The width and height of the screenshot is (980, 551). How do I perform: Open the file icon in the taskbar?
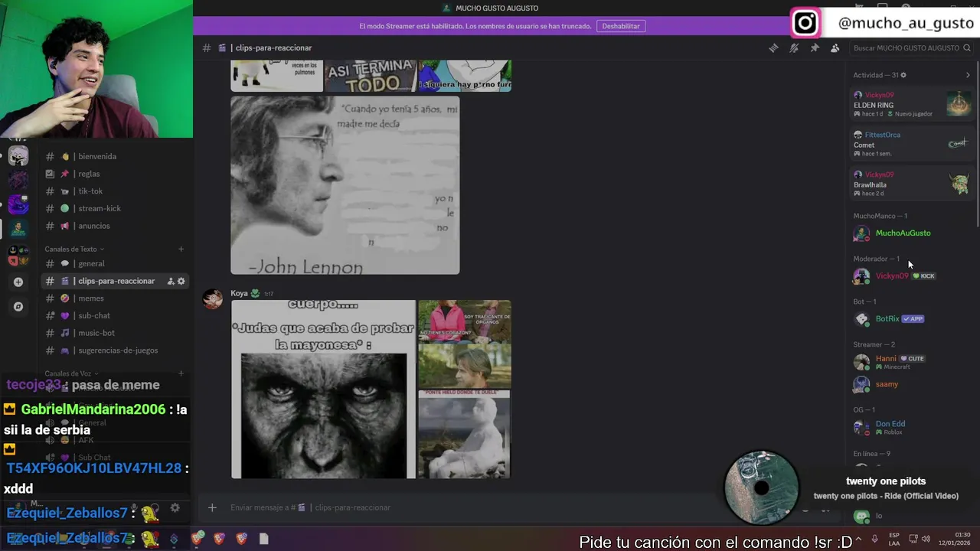point(264,539)
